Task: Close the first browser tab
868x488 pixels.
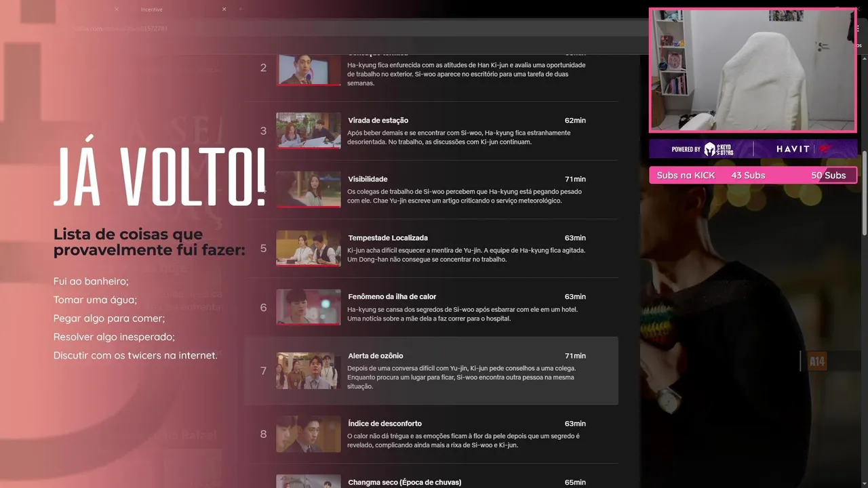Action: point(117,9)
